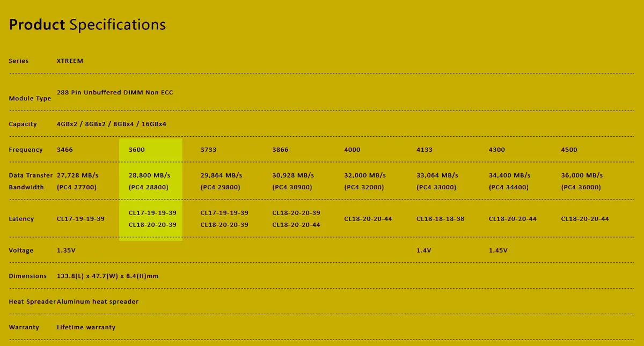Screen dimensions: 644x346
Task: Click the Aluminum heat spreader text
Action: pyautogui.click(x=98, y=301)
